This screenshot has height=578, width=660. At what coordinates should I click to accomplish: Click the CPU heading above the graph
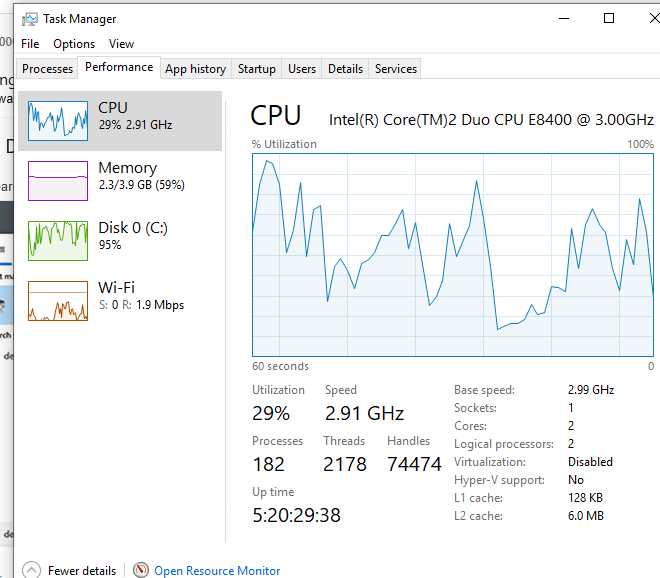(x=276, y=115)
